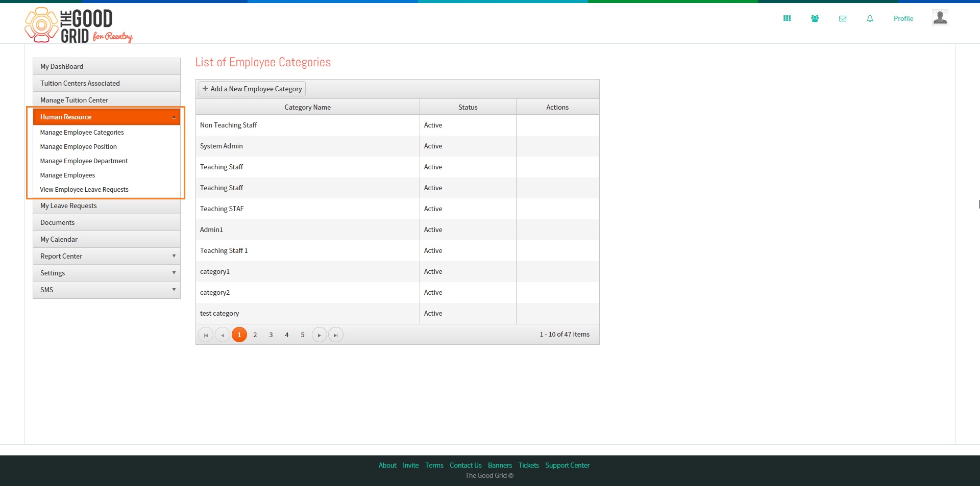Open Documents in sidebar
The image size is (980, 486).
(x=107, y=222)
